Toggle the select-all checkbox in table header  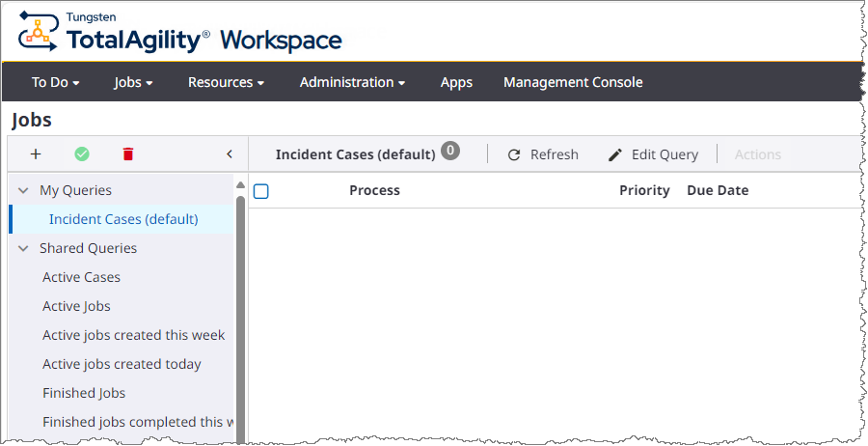261,191
